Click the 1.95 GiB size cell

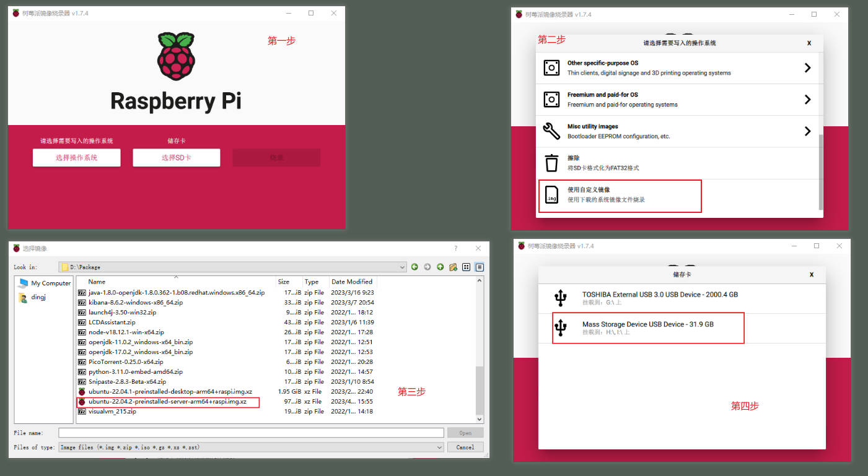[290, 392]
